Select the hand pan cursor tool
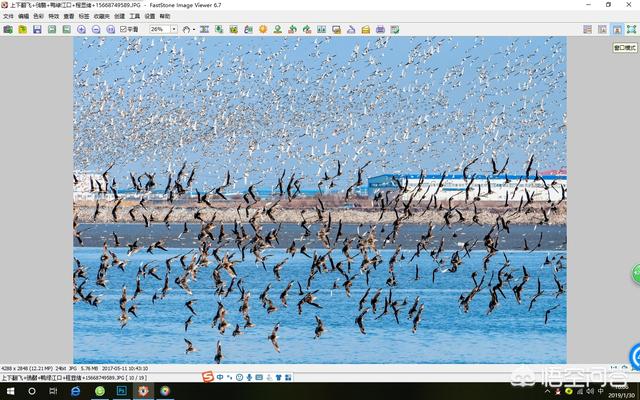Screen dimensions: 640x400 [x=186, y=29]
